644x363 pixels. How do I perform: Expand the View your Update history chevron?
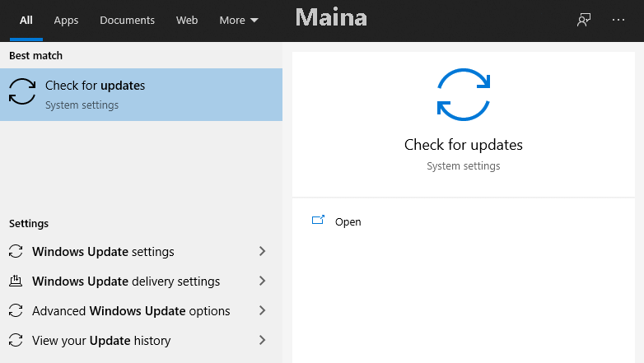click(x=263, y=340)
